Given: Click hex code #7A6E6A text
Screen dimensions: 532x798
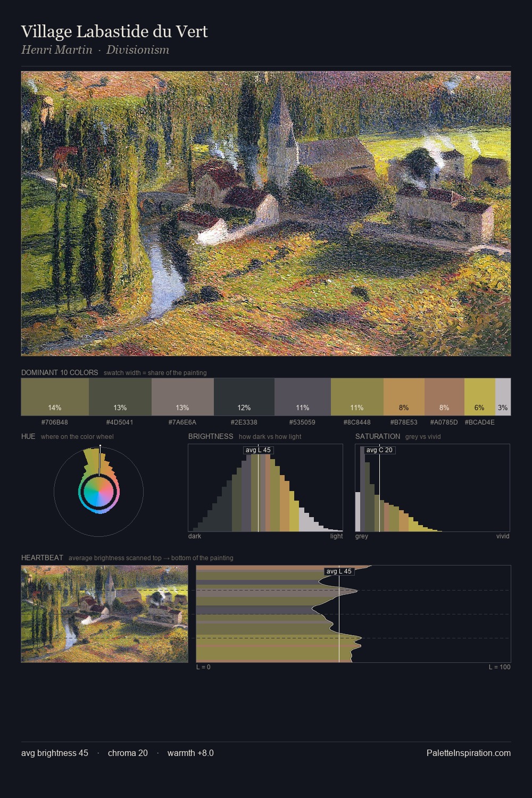Looking at the screenshot, I should [182, 422].
